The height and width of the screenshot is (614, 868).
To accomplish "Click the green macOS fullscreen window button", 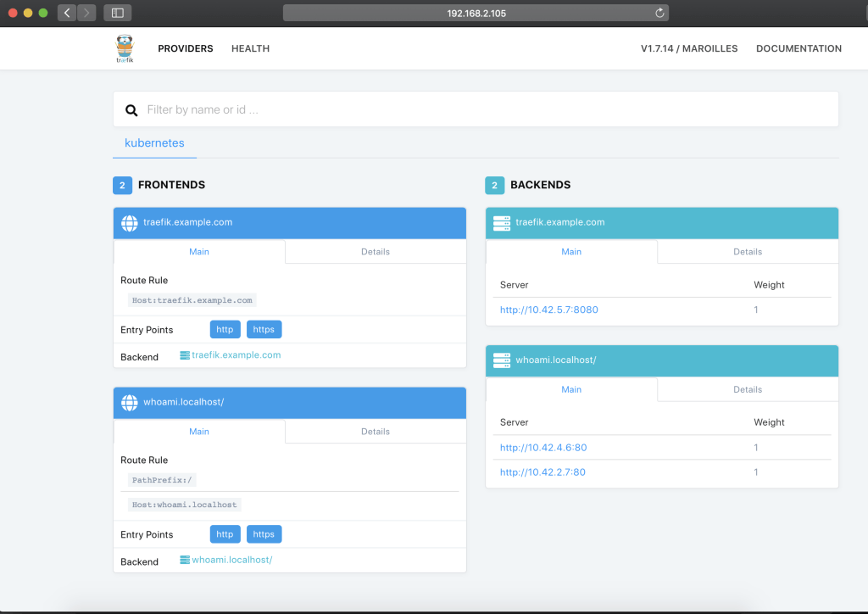I will pos(43,13).
